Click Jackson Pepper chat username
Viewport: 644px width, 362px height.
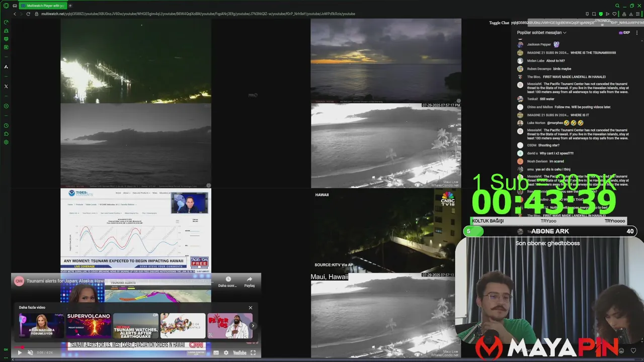(x=539, y=45)
